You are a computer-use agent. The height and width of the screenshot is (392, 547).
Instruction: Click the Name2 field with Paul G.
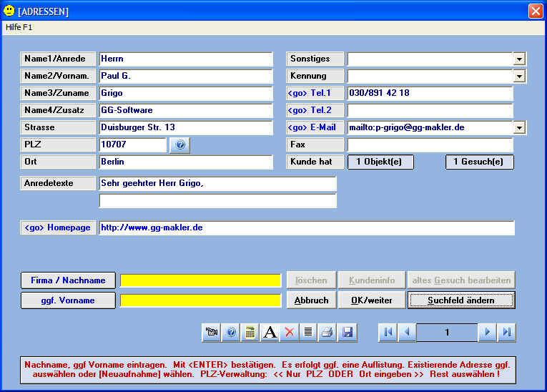186,76
